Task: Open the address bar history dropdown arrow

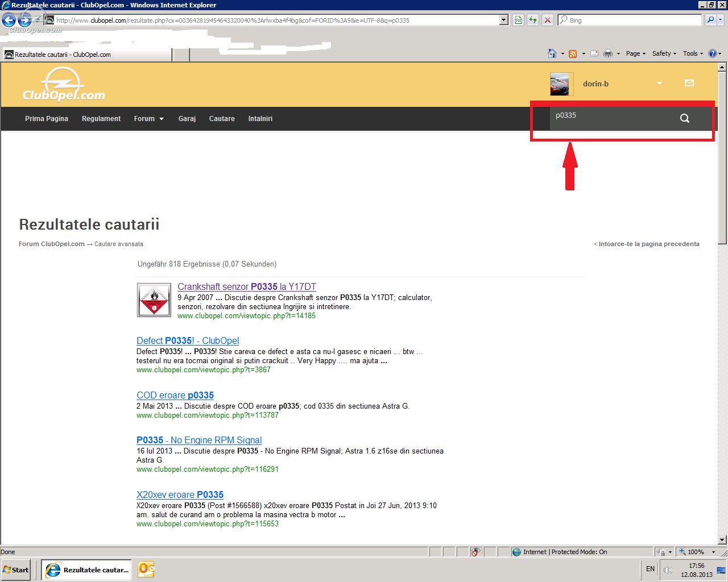Action: coord(503,20)
